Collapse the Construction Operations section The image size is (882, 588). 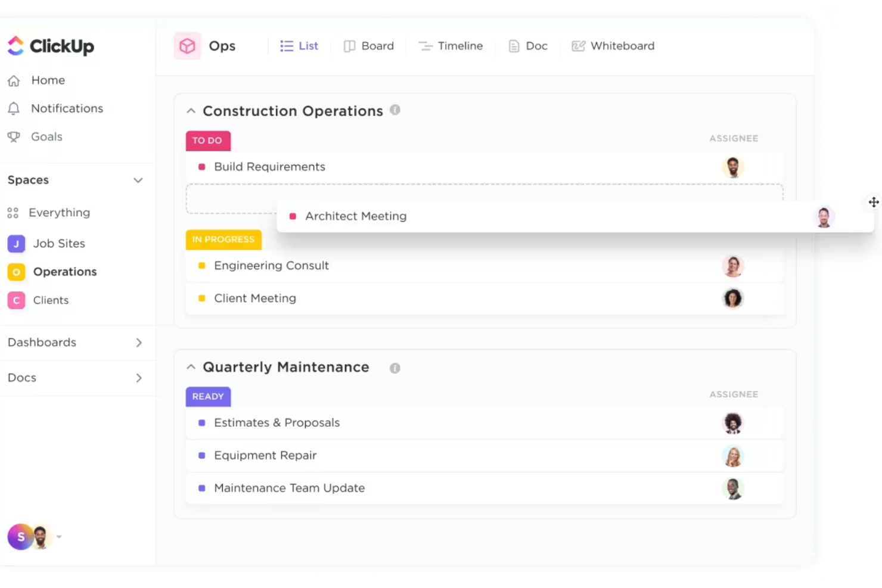191,111
